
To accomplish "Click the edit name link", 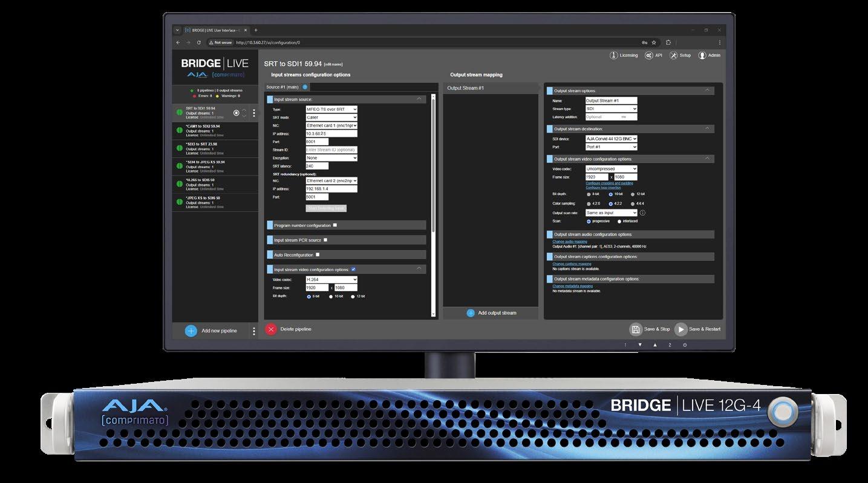I will click(333, 64).
